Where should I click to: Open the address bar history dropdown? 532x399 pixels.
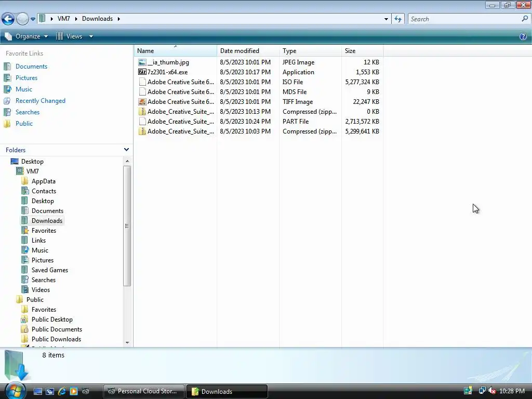[386, 19]
